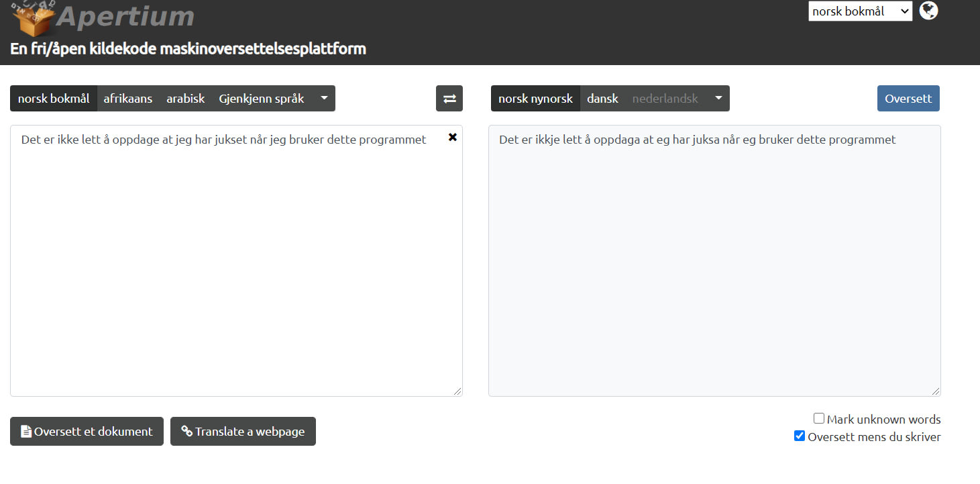Clear source text with the X icon
Image resolution: width=980 pixels, height=484 pixels.
point(453,137)
